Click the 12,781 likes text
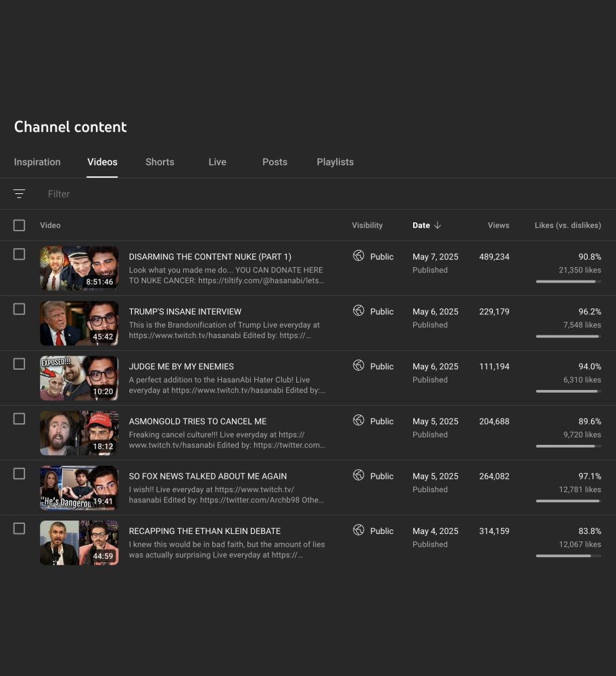 click(x=579, y=489)
